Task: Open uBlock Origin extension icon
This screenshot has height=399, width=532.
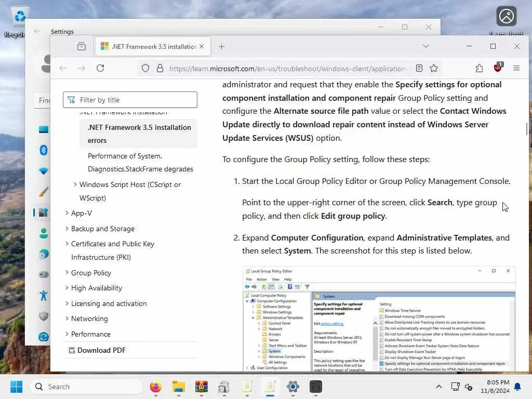Action: (498, 68)
